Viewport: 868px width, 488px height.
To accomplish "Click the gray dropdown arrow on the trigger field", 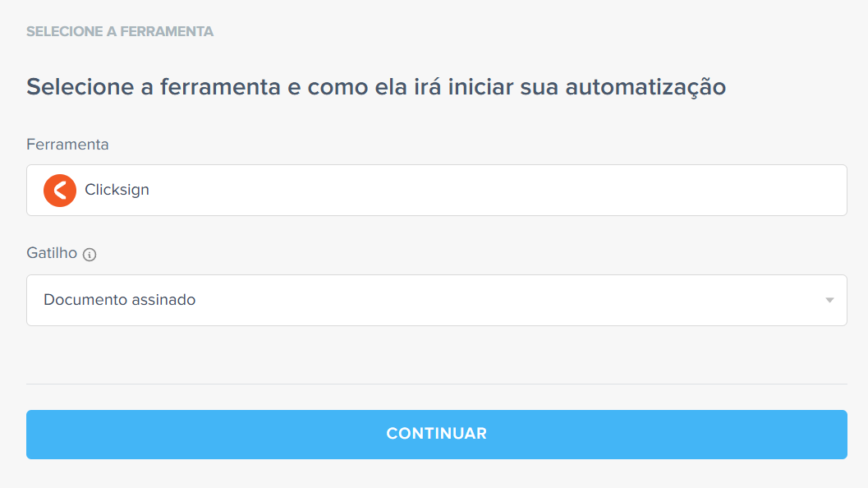I will pos(829,300).
